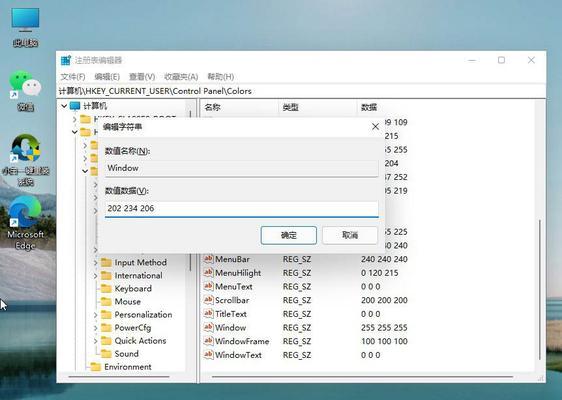Click the Mouse folder icon
The width and height of the screenshot is (562, 400).
106,301
